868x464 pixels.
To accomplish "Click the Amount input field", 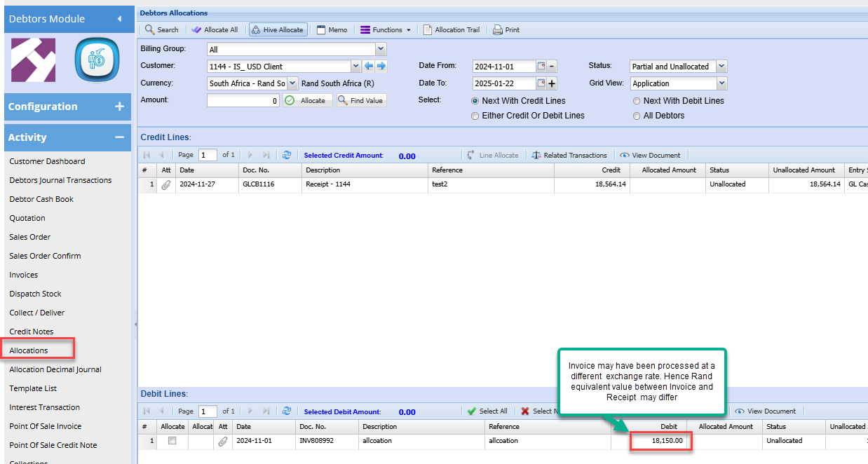I will pos(243,100).
